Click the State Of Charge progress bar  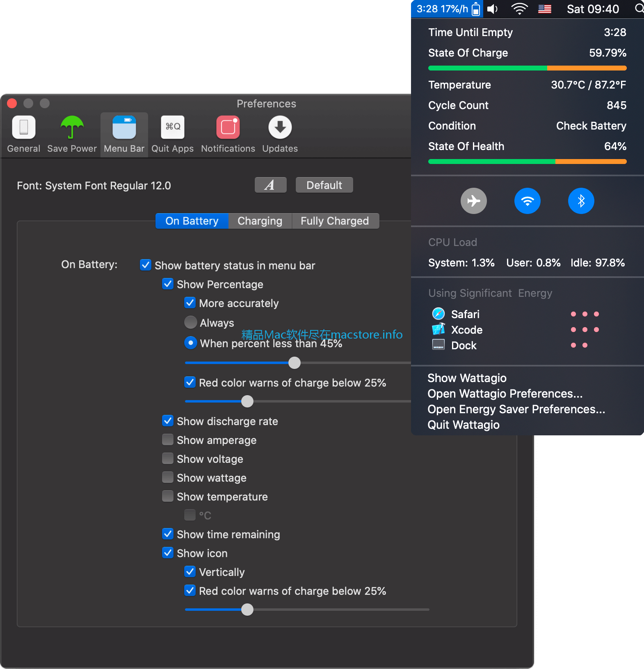point(528,68)
